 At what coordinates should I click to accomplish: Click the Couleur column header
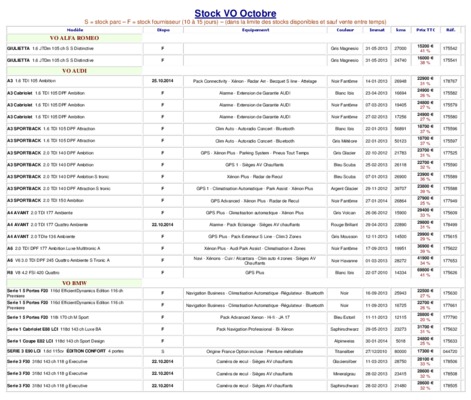[345, 30]
